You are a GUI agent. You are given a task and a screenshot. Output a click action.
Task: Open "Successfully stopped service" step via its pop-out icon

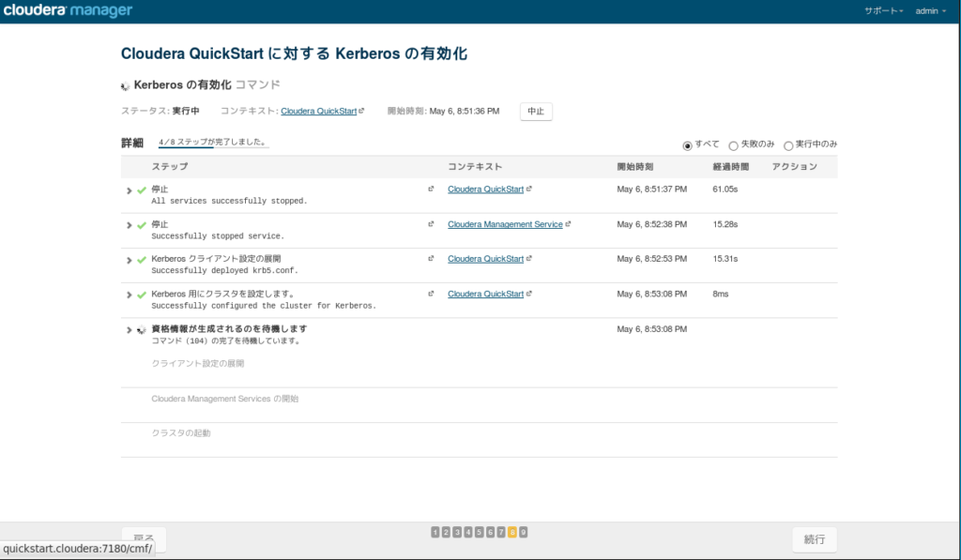tap(431, 224)
